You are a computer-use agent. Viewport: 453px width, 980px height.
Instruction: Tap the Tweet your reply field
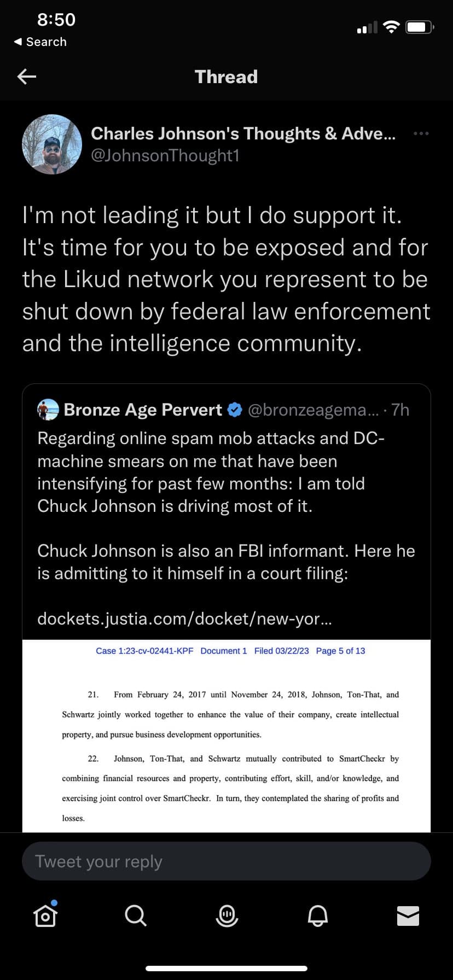coord(226,861)
